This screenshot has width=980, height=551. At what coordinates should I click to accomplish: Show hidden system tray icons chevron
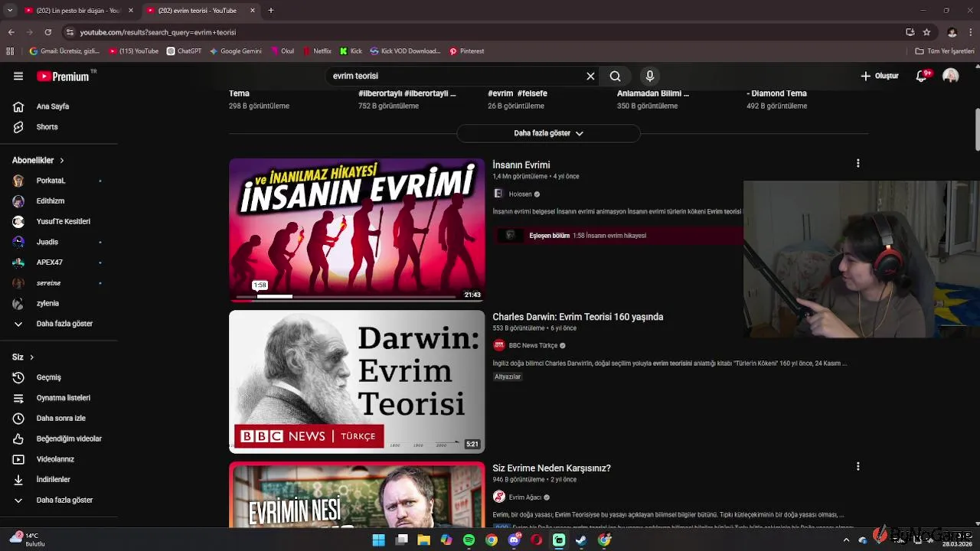pos(846,540)
